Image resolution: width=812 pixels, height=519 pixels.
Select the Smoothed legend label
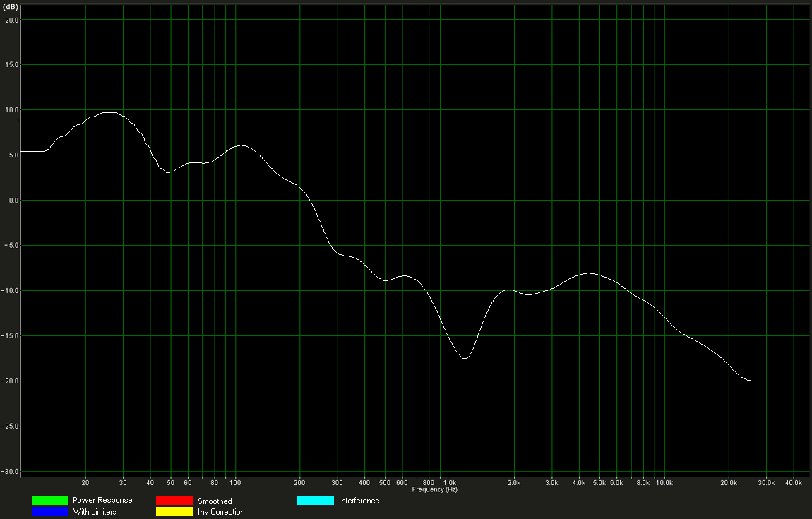[x=215, y=501]
